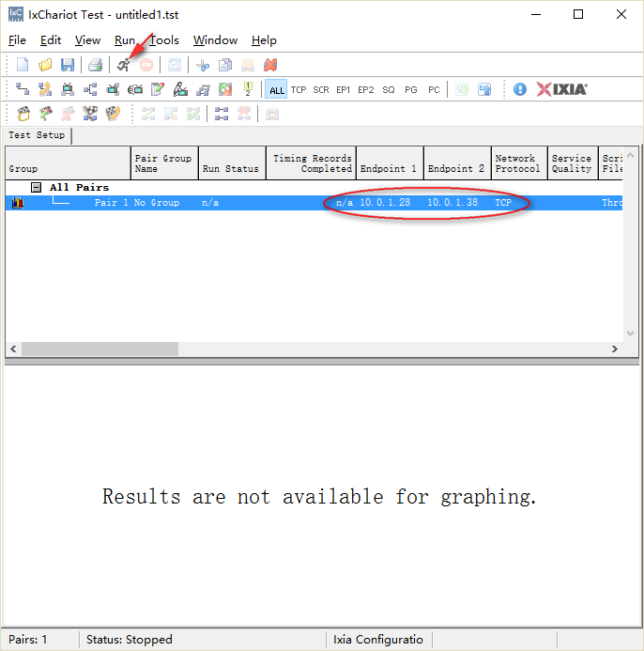
Task: Cut selection with scissors icon
Action: [x=203, y=65]
